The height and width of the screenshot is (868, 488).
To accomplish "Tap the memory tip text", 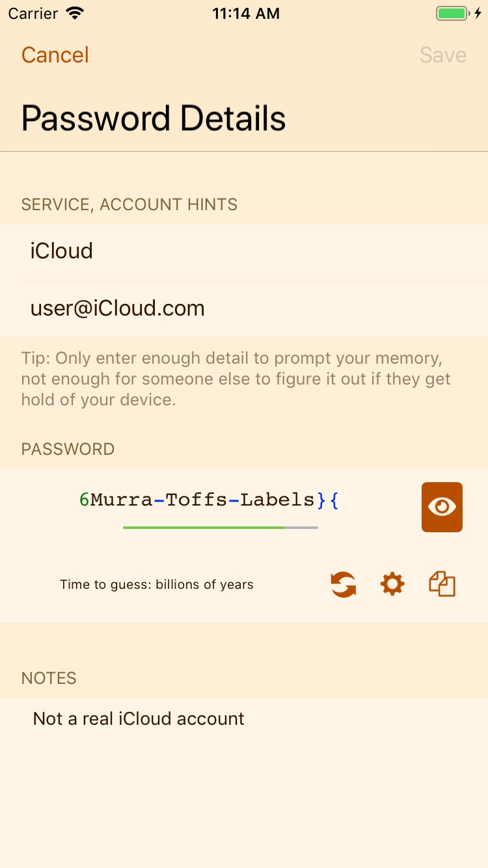I will [x=236, y=379].
